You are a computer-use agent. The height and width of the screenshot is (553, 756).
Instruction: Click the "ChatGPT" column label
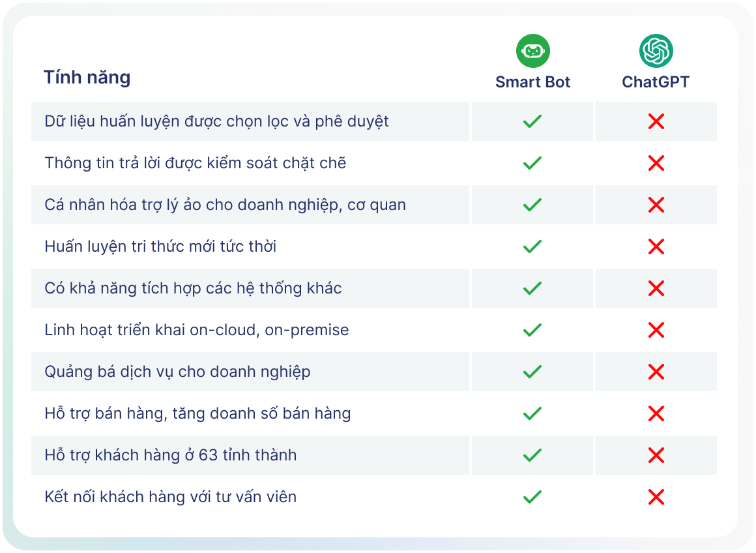click(x=656, y=82)
